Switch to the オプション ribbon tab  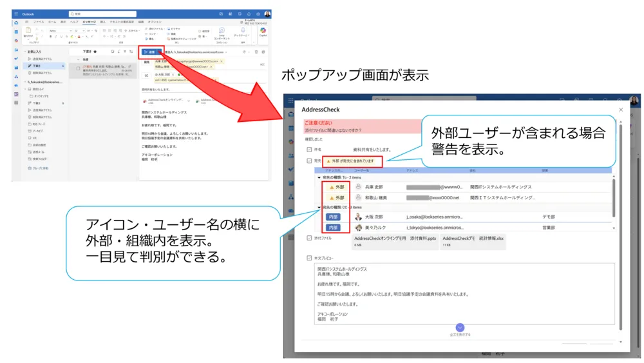pos(155,22)
